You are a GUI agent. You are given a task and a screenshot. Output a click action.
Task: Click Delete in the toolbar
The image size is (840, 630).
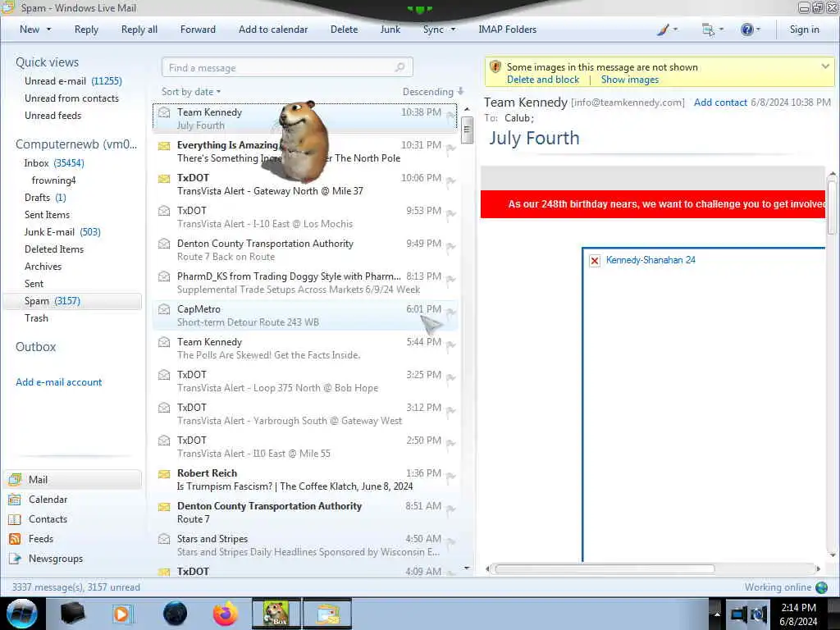(x=344, y=30)
